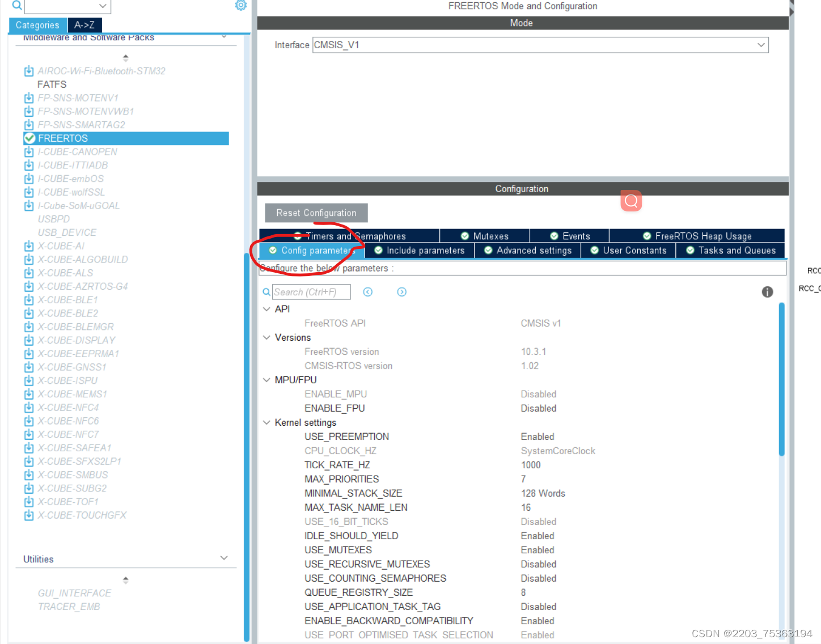Image resolution: width=821 pixels, height=644 pixels.
Task: Click the IDLE_SHOULD_YIELD Enabled value
Action: coord(538,536)
